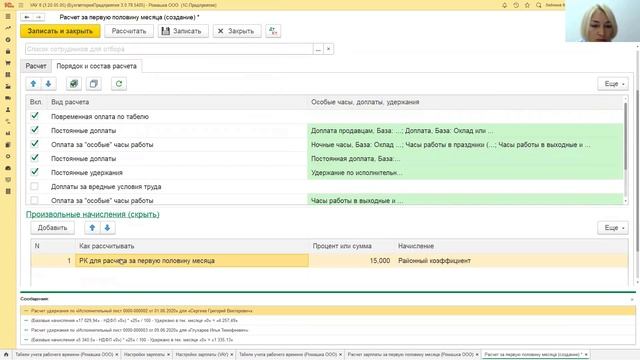Go forward with the right arrow button
Screen dimensions: 640x360
[x=38, y=17]
